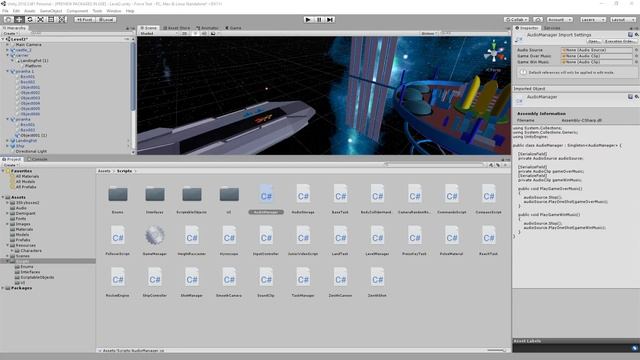Open the Account dropdown
Image resolution: width=640 pixels, height=360 pixels.
(560, 20)
